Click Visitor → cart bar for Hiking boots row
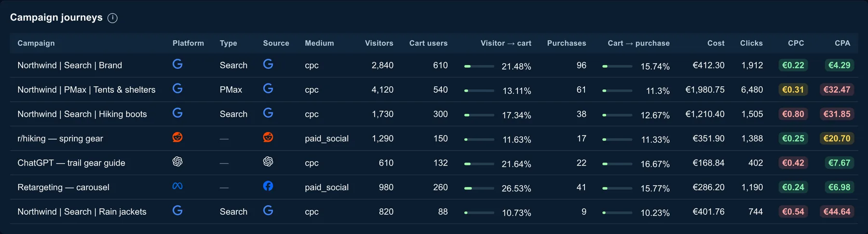868x234 pixels. [479, 115]
